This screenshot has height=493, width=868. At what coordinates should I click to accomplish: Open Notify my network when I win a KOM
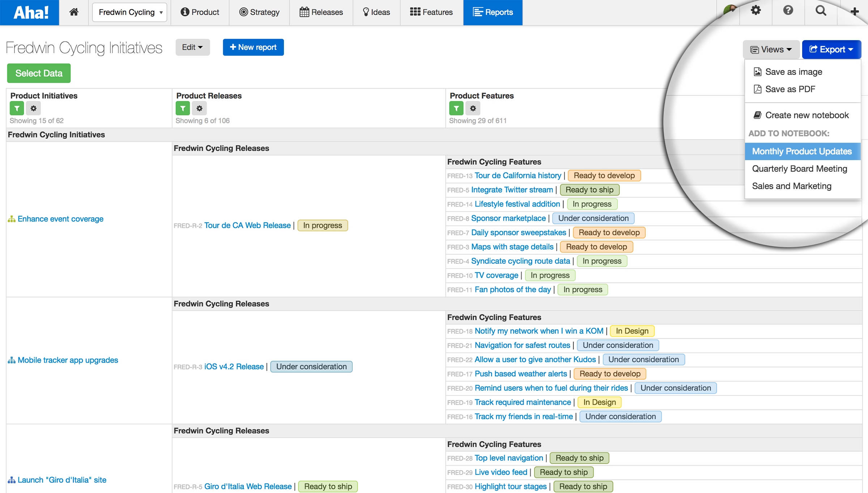tap(539, 331)
